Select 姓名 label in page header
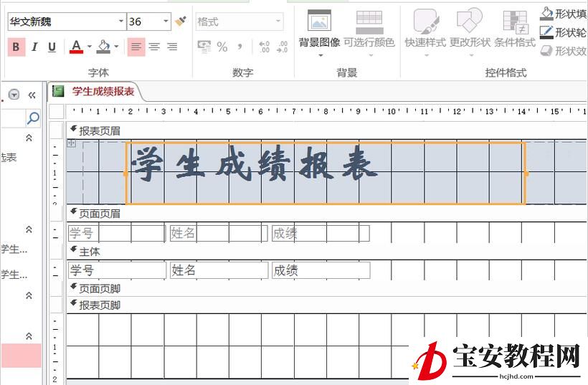Screen dimensions: 588x385 219,233
